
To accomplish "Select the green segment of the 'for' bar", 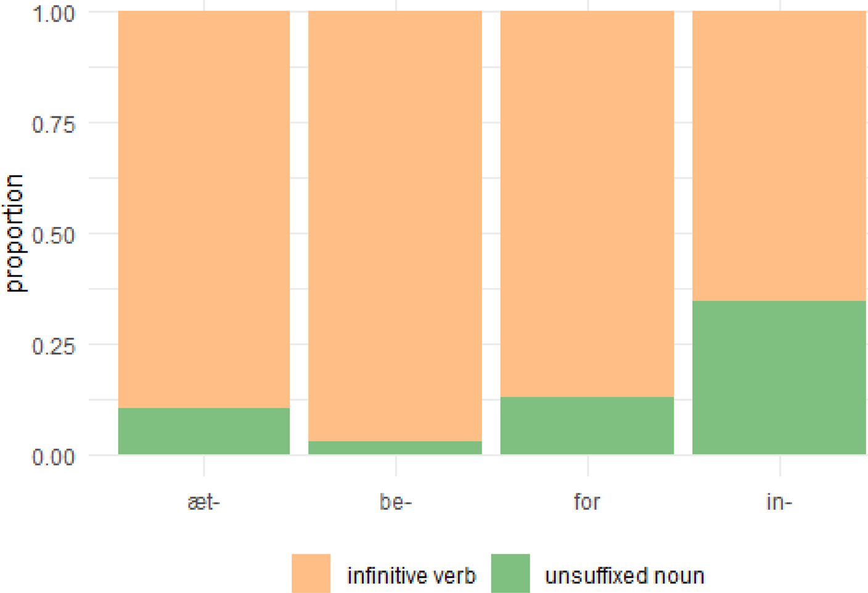I will [x=587, y=425].
